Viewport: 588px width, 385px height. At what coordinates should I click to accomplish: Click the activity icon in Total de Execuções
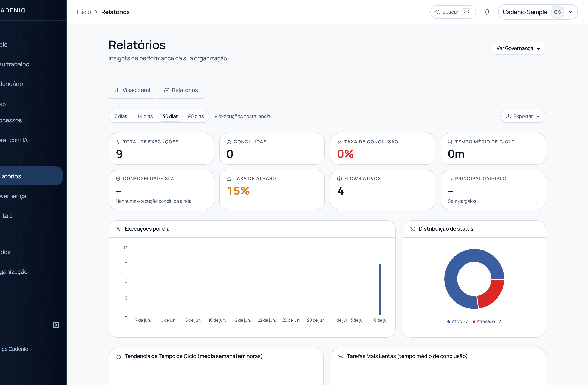[x=118, y=142]
